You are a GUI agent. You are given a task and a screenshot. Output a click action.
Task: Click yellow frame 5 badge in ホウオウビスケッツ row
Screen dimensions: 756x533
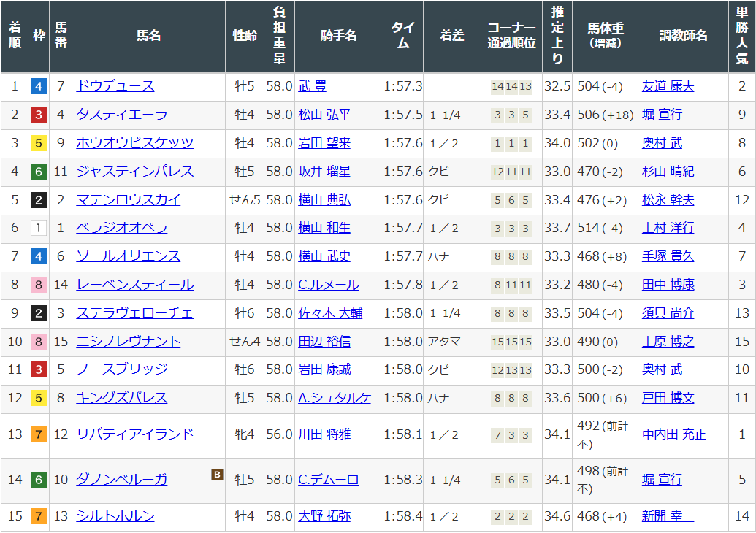click(39, 144)
